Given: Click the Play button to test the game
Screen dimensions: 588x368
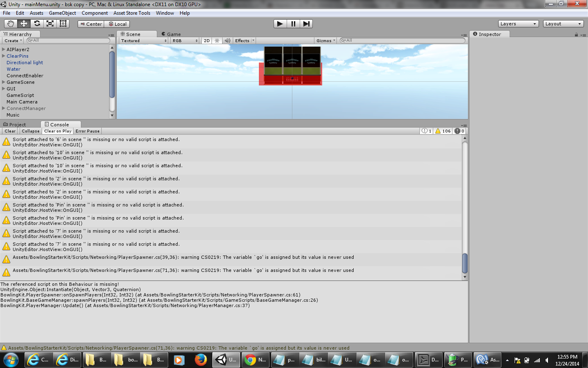Looking at the screenshot, I should pos(280,23).
